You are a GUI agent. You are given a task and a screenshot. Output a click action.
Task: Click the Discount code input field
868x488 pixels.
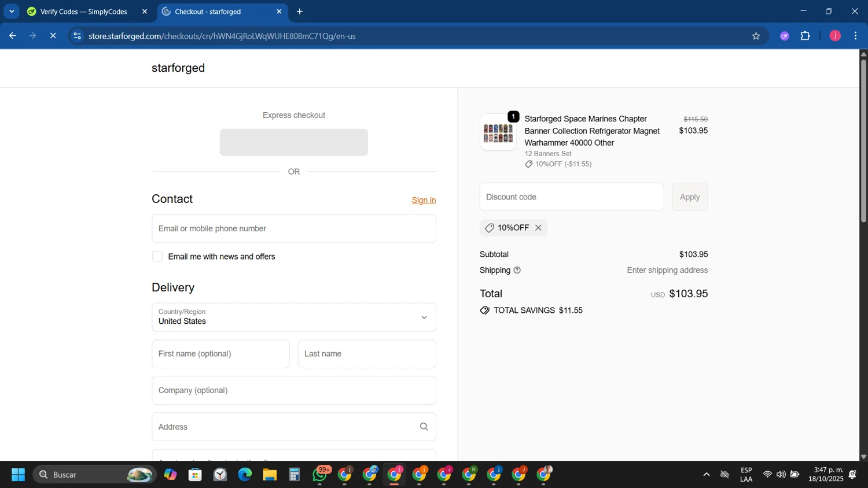click(572, 197)
